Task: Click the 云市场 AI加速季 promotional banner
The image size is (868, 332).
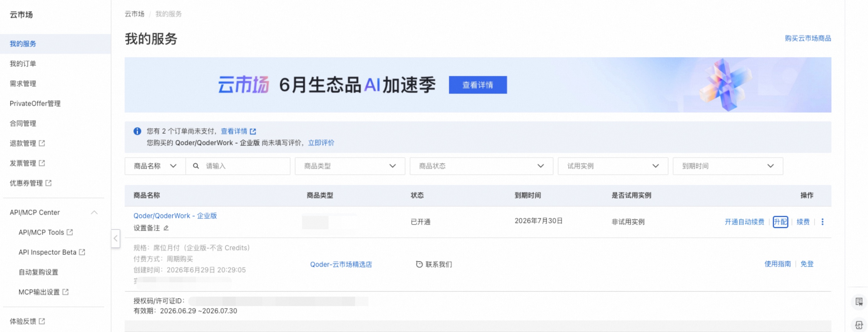Action: [478, 85]
